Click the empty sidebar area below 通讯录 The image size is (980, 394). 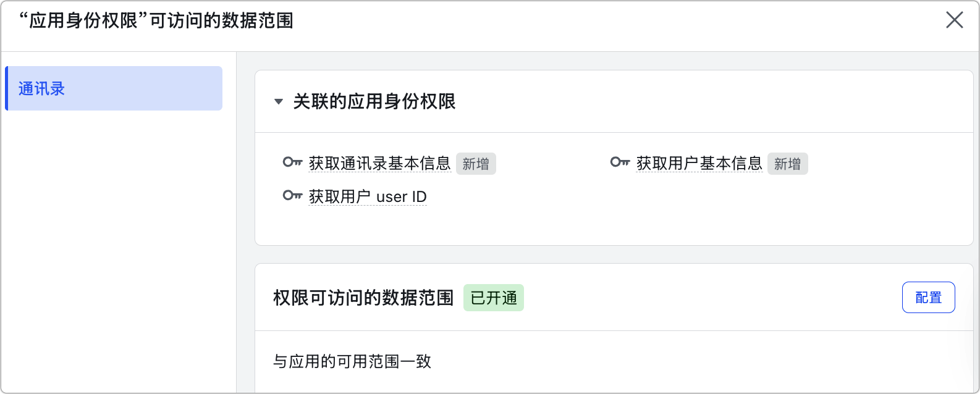(x=117, y=247)
